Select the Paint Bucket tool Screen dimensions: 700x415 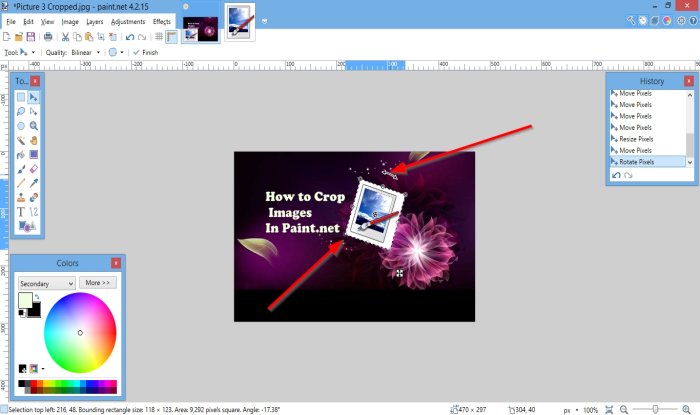pos(21,154)
